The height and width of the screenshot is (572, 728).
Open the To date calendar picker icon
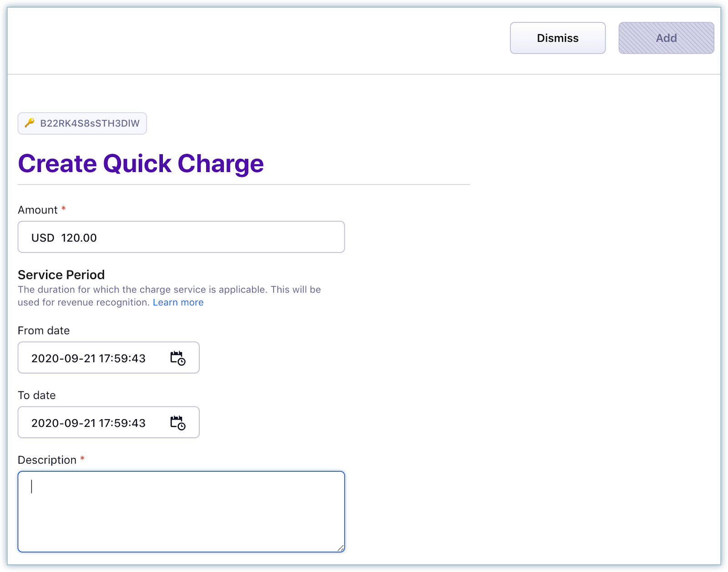(177, 423)
